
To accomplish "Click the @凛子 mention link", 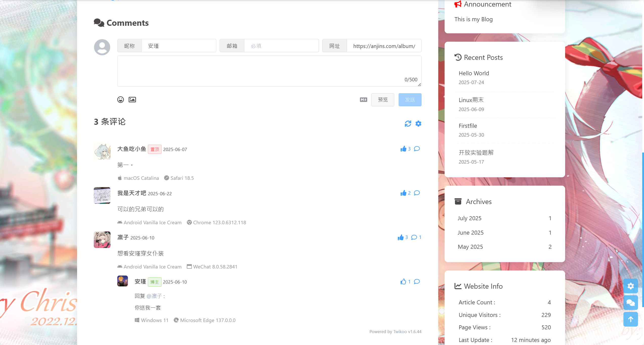I will pyautogui.click(x=154, y=296).
